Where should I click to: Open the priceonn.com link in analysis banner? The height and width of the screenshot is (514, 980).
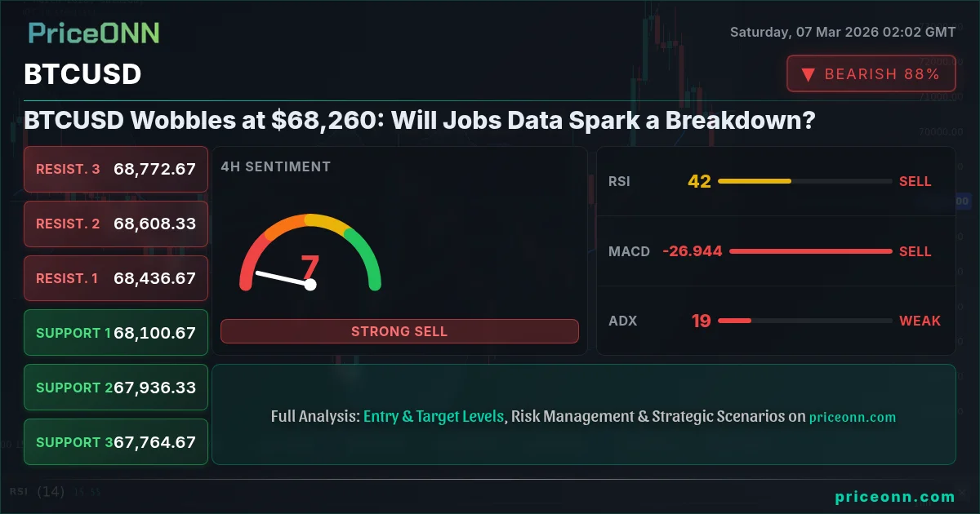tap(853, 417)
